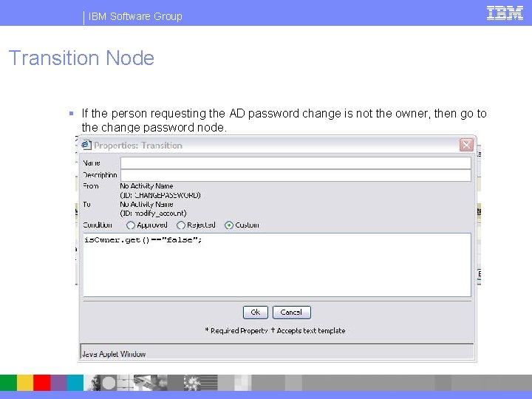This screenshot has width=532, height=399.
Task: Click the 'Required Property' footnote text
Action: [x=239, y=331]
